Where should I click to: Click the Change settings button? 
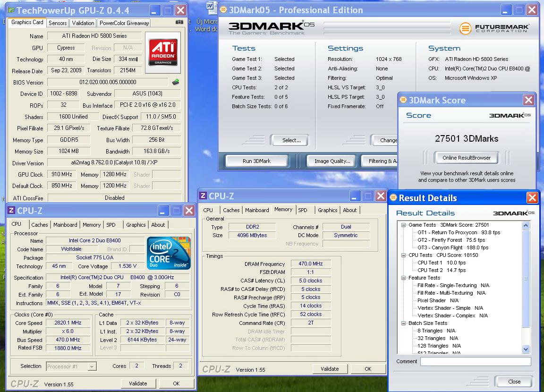[x=384, y=140]
